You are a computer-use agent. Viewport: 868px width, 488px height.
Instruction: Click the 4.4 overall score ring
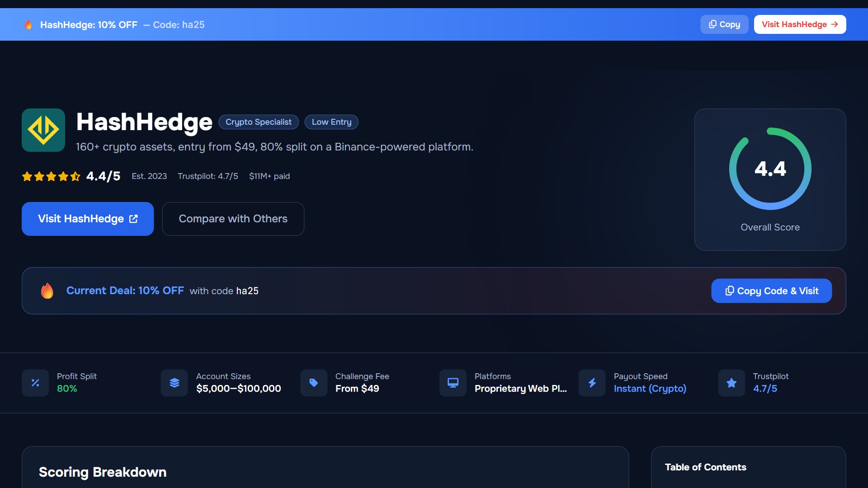tap(770, 169)
